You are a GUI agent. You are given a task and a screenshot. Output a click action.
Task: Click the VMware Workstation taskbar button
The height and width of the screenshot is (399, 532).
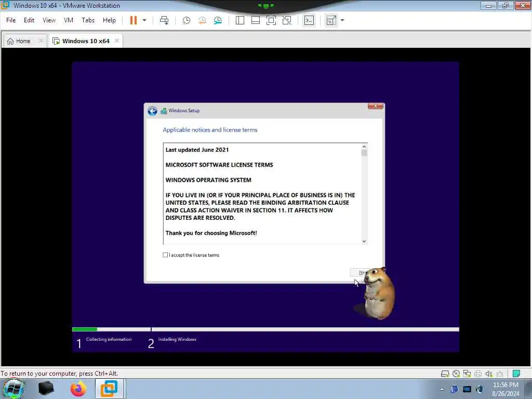point(110,389)
